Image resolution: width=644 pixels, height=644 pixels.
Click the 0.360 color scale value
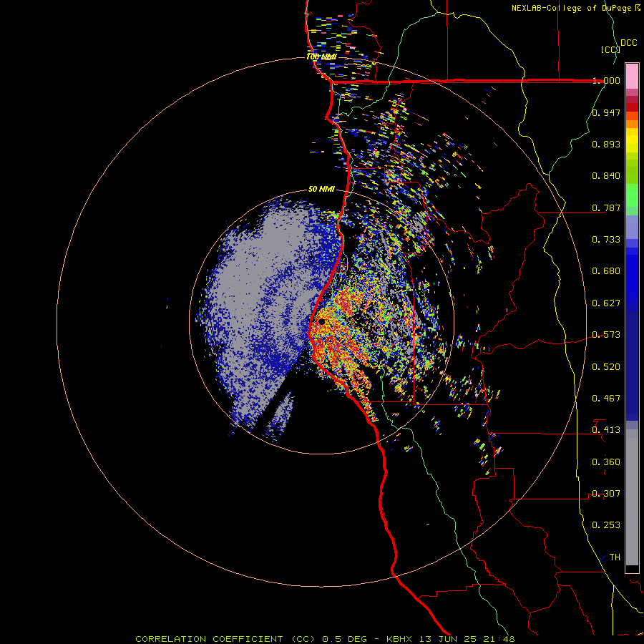coord(606,462)
